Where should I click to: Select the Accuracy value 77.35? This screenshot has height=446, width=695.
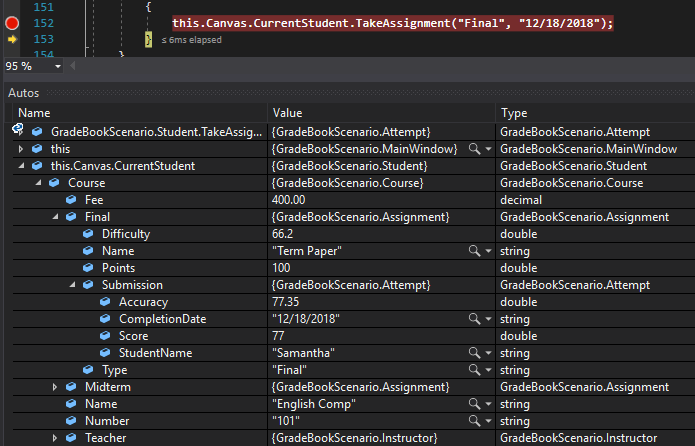[285, 302]
